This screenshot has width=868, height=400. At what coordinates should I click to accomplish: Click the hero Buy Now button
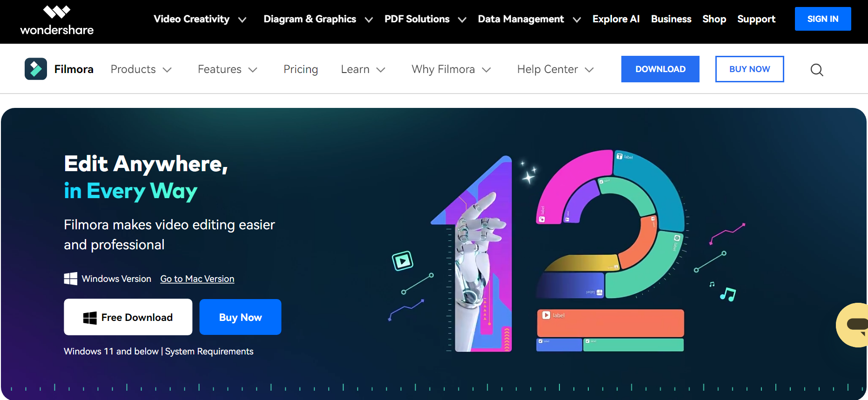(x=241, y=317)
